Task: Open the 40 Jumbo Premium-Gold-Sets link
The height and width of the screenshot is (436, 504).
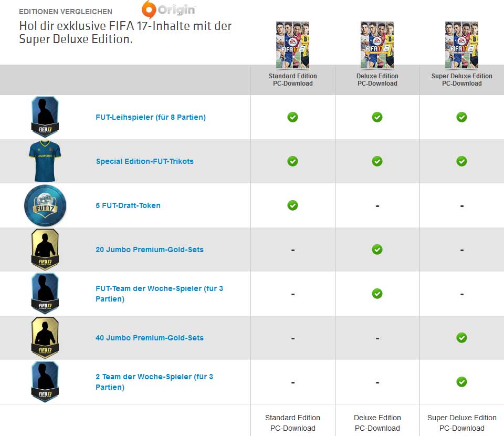Action: pyautogui.click(x=150, y=338)
